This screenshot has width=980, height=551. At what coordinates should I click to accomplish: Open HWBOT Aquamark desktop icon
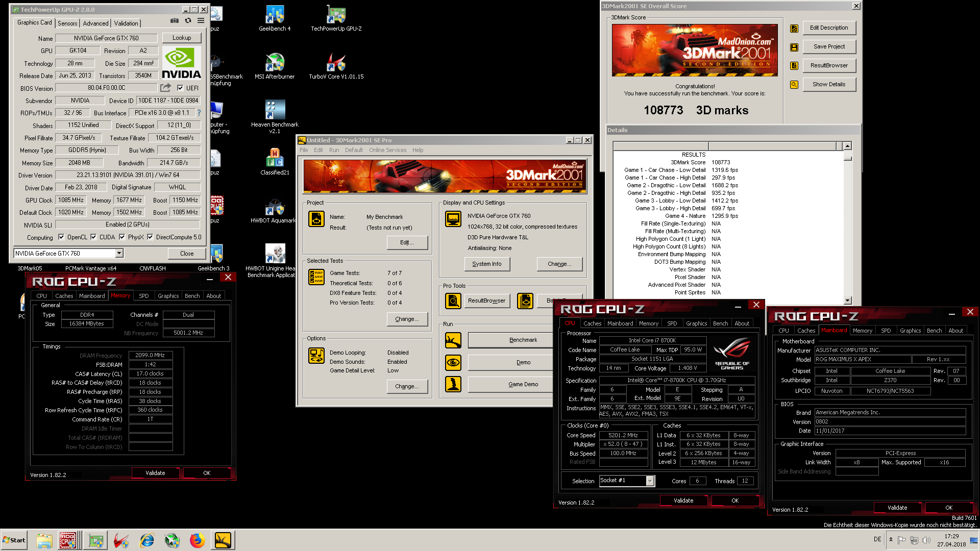pos(275,210)
